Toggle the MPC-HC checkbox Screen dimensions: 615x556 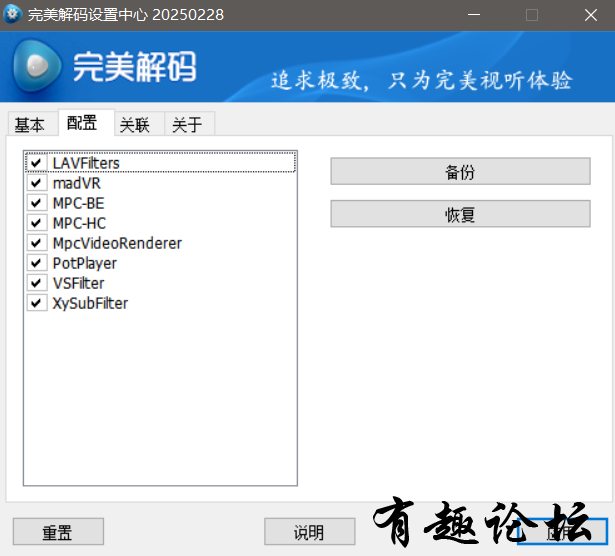tap(36, 223)
